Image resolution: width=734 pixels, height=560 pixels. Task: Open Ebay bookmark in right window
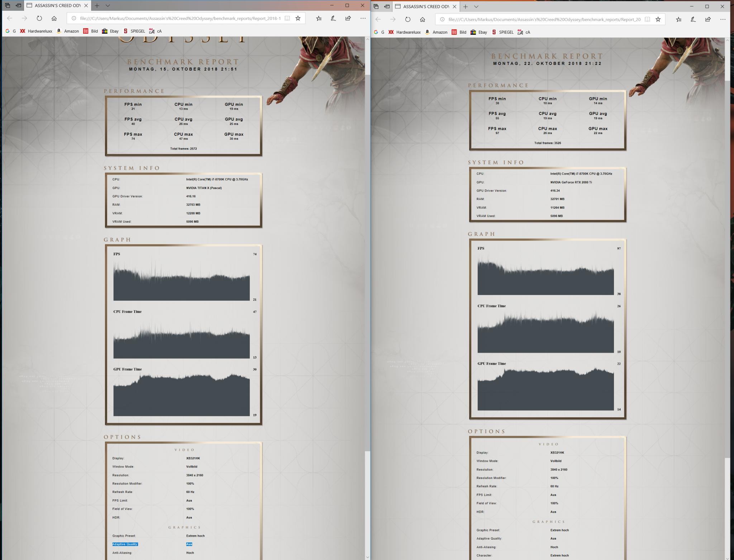[478, 32]
